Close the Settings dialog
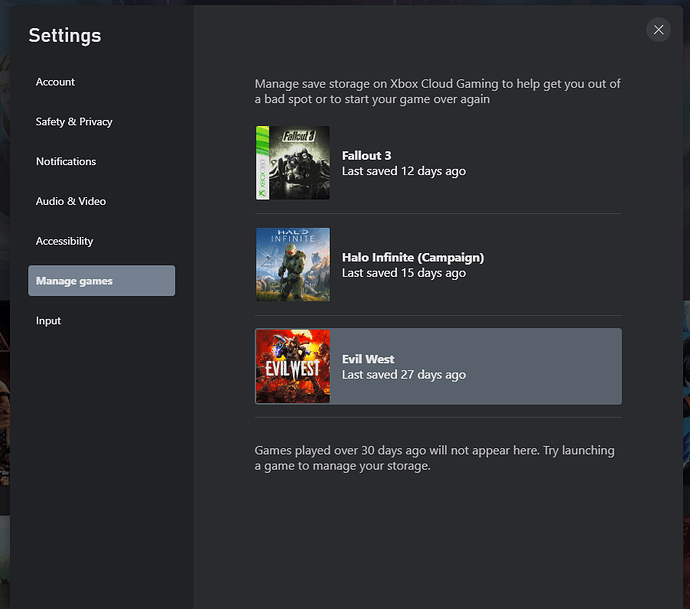Screen dimensions: 690x609 658,29
